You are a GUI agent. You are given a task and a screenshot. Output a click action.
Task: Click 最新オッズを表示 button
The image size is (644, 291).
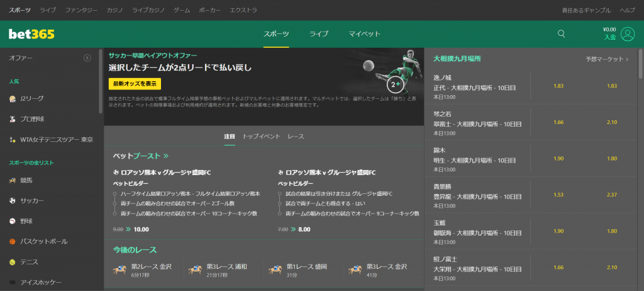(x=135, y=84)
